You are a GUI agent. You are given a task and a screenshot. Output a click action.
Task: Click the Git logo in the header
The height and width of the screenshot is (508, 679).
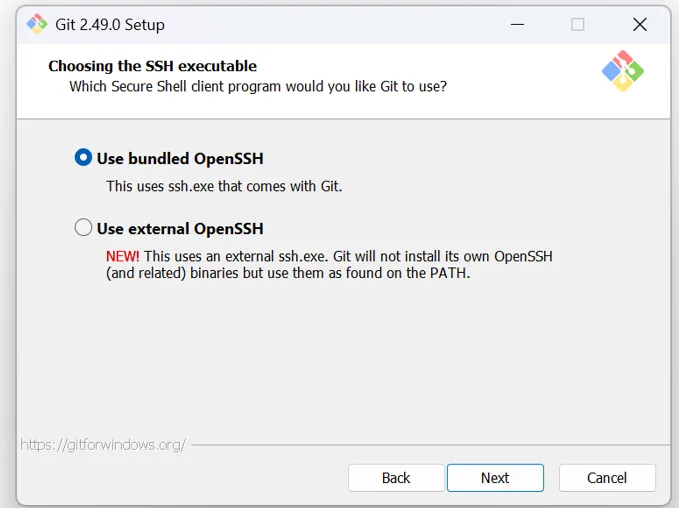click(622, 71)
